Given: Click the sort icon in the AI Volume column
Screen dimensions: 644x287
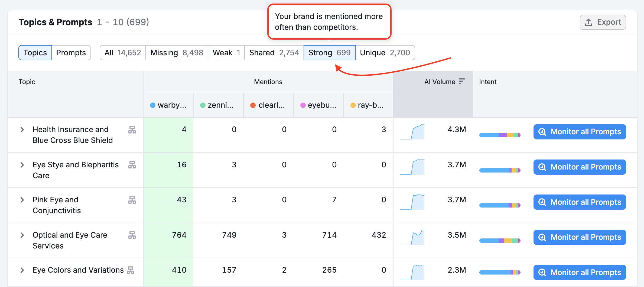Looking at the screenshot, I should [x=462, y=81].
